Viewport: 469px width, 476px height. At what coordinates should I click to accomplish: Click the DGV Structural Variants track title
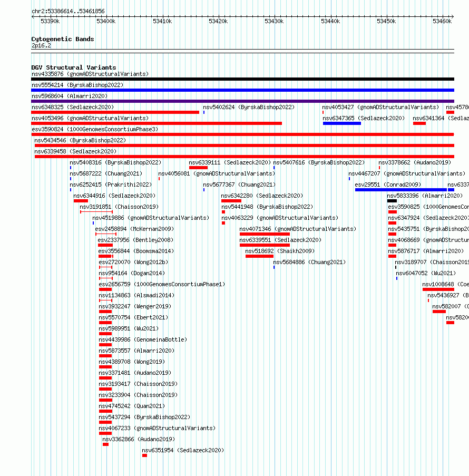[74, 67]
